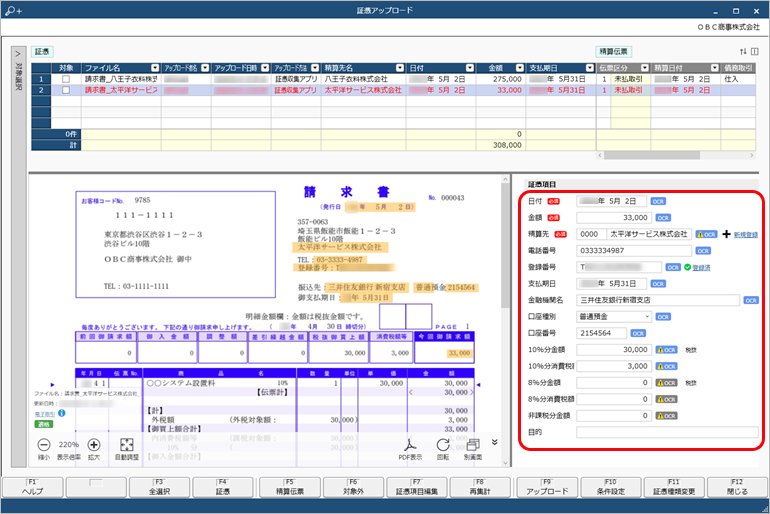Click the grey OCR badge for 8%分金額

coord(666,383)
